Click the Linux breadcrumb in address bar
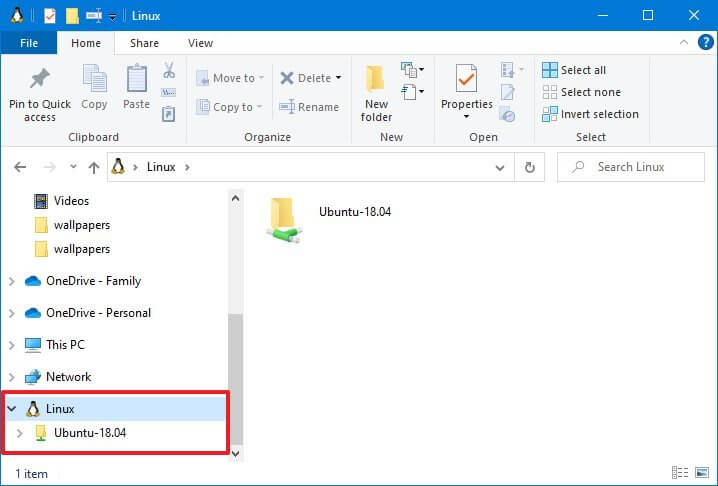The image size is (718, 486). tap(161, 167)
